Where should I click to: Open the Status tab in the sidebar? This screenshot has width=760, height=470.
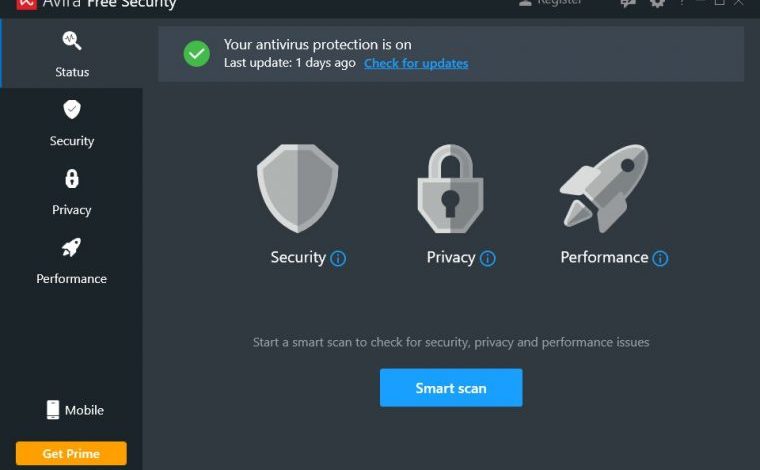pyautogui.click(x=72, y=53)
